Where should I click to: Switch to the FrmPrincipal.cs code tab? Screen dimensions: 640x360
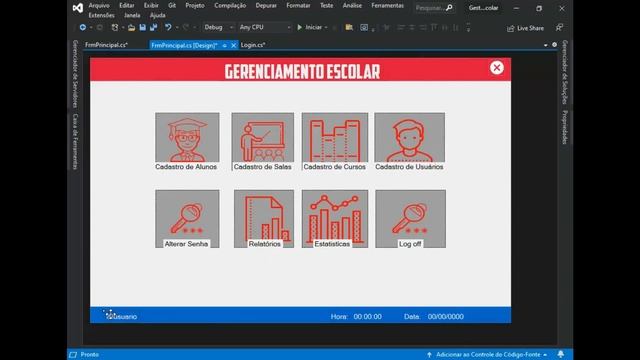(x=107, y=45)
